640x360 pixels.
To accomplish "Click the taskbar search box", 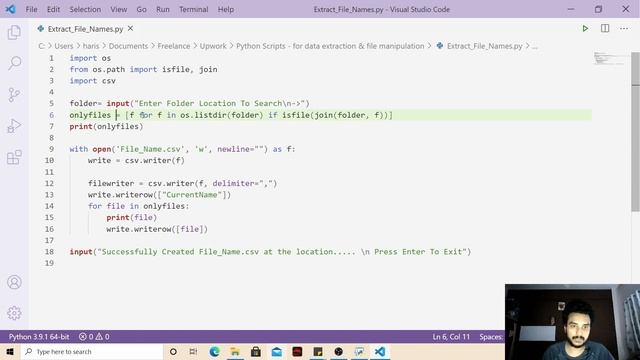I will coord(91,351).
